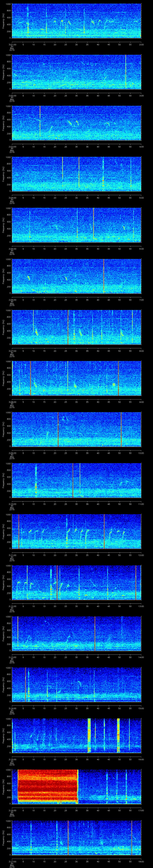The width and height of the screenshot is (153, 868).
Task: Open the spectrogram panel starting at 3:03:00
Action: (76, 123)
